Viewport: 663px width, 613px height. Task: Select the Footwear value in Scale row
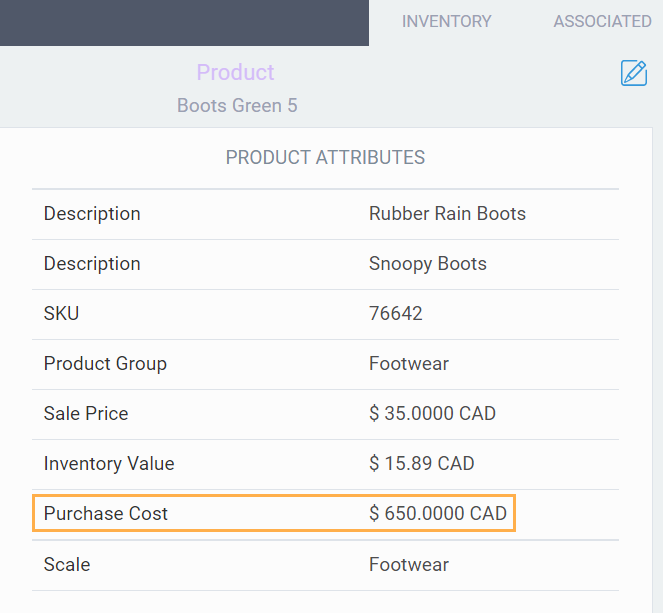pos(409,564)
